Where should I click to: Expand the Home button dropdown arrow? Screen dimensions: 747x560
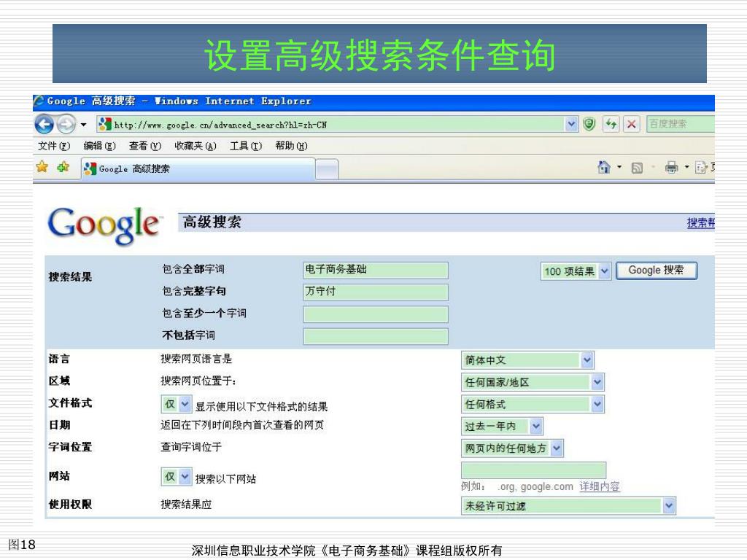[619, 167]
